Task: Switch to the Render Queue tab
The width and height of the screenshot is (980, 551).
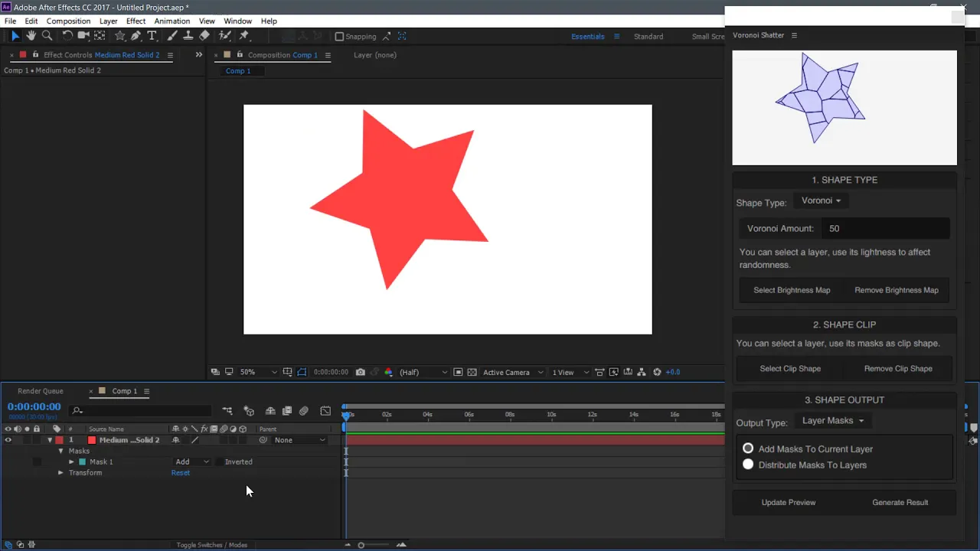Action: [x=40, y=391]
